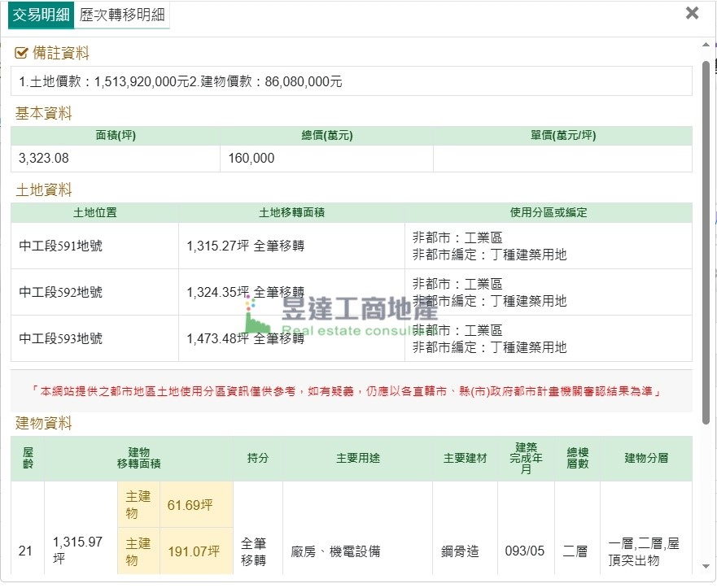
Task: Click the red zoning disclaimer notice
Action: point(350,391)
